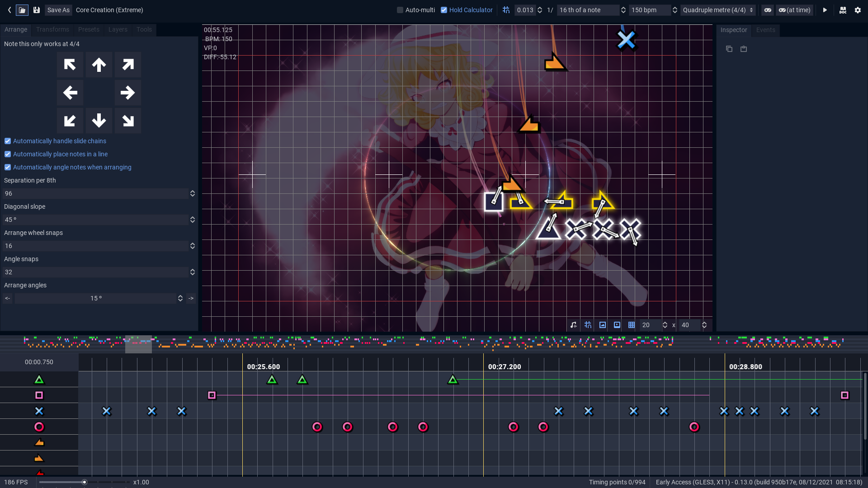
Task: Open the Presets tab
Action: coord(89,29)
